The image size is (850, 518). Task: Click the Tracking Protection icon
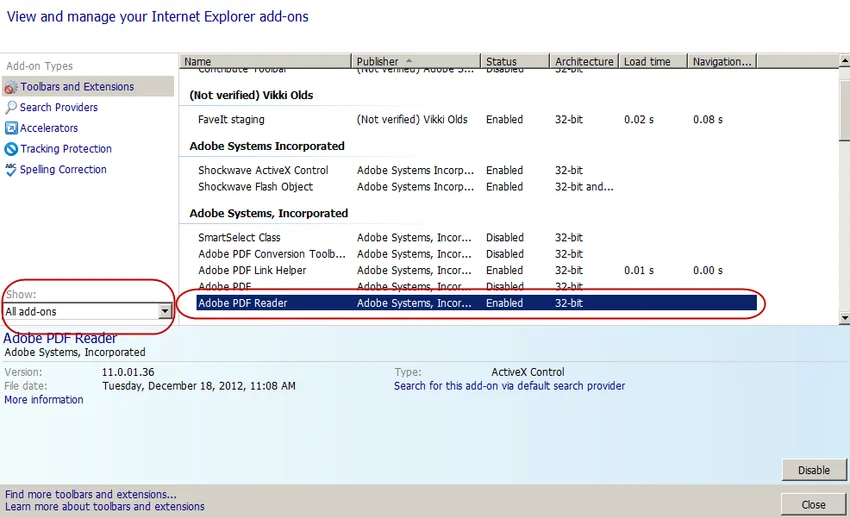(11, 148)
